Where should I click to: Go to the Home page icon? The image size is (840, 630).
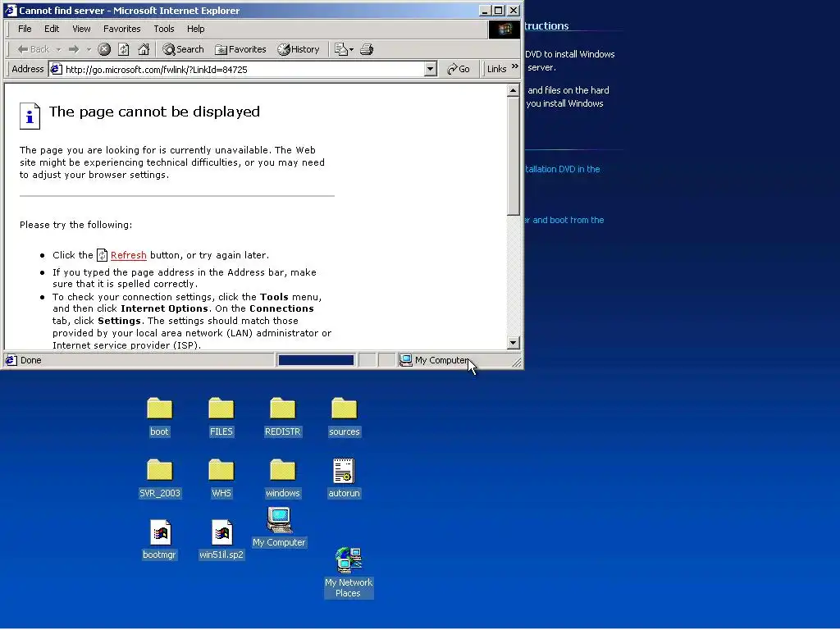click(x=144, y=49)
